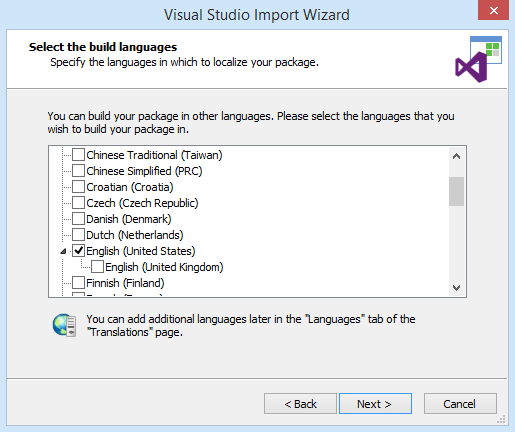Click the scroll up arrow in language list
515x432 pixels.
coord(456,156)
